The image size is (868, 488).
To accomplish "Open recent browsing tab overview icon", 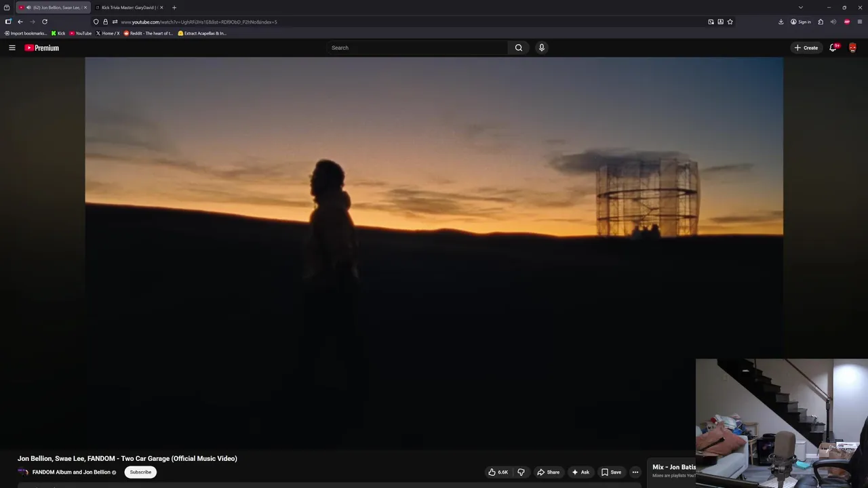I will 7,7.
